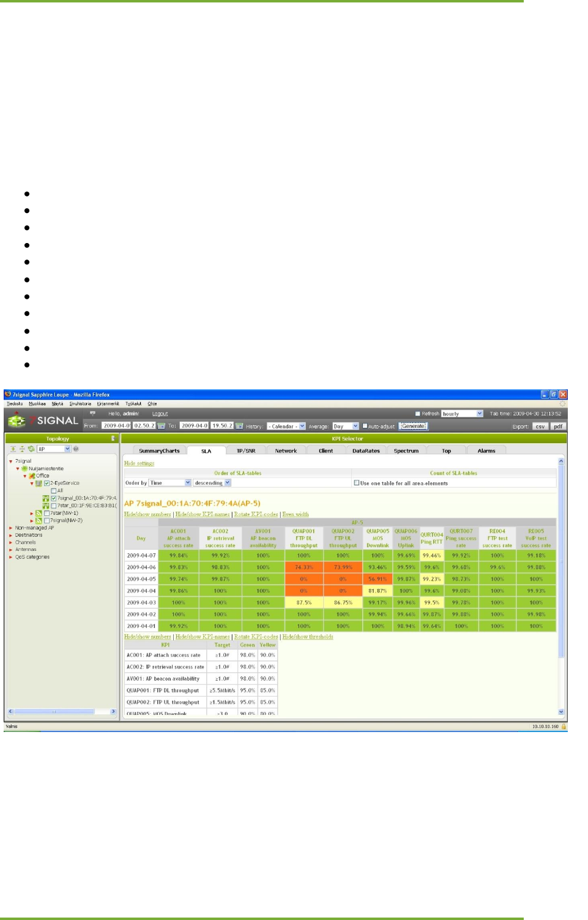Screen dimensions: 588x920
Task: Expand the Non-managed AP tree node
Action: click(x=10, y=528)
